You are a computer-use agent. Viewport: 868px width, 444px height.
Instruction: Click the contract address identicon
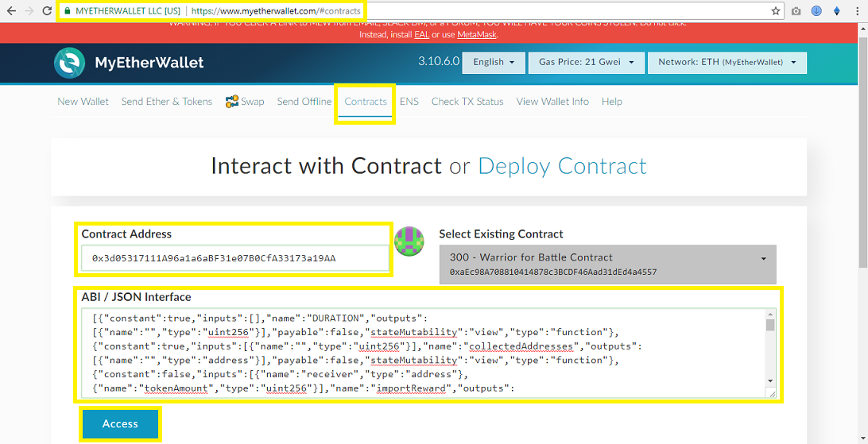pos(409,241)
